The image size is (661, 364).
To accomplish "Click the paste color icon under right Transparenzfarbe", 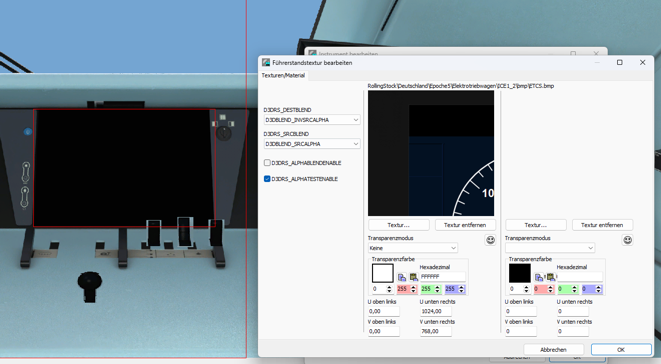I will coord(551,277).
